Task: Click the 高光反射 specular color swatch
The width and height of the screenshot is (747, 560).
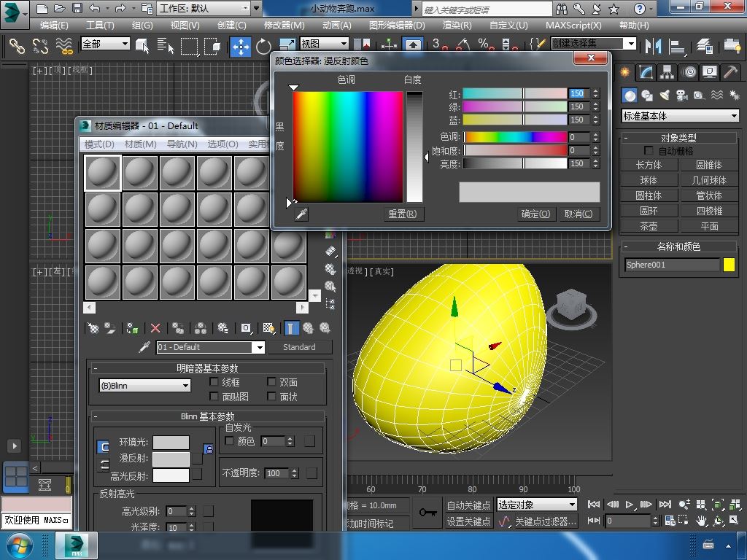Action: [171, 475]
